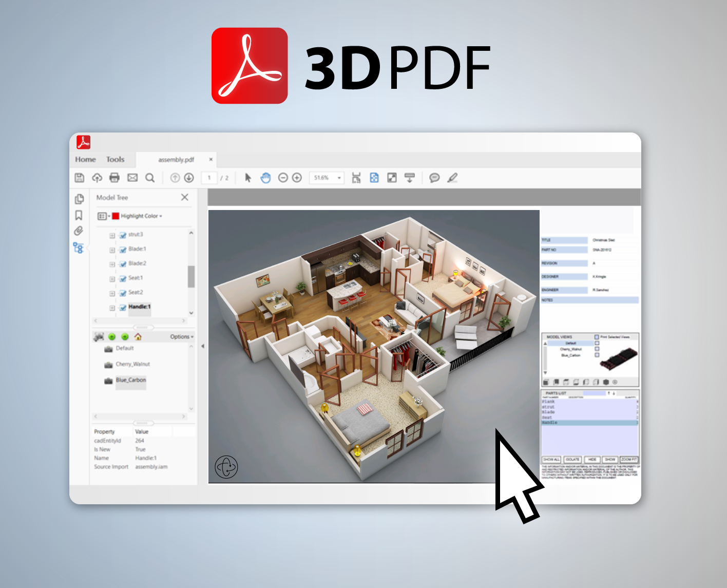Click the red Highlight Color swatch
The height and width of the screenshot is (588, 727).
click(116, 216)
